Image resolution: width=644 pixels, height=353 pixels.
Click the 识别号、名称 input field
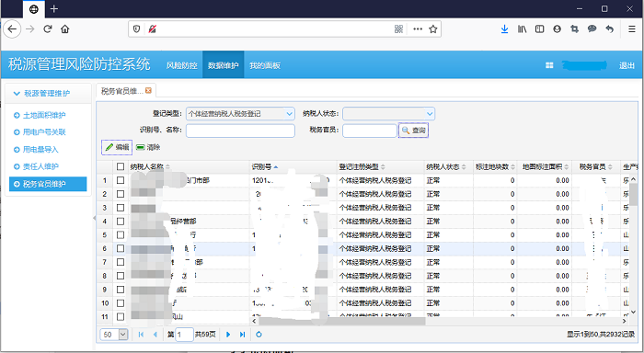pos(240,131)
